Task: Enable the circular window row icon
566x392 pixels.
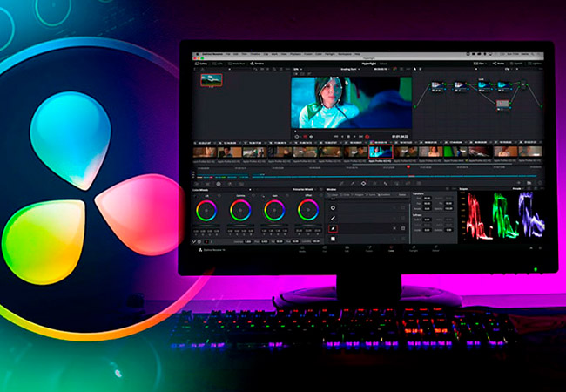Action: click(x=333, y=208)
